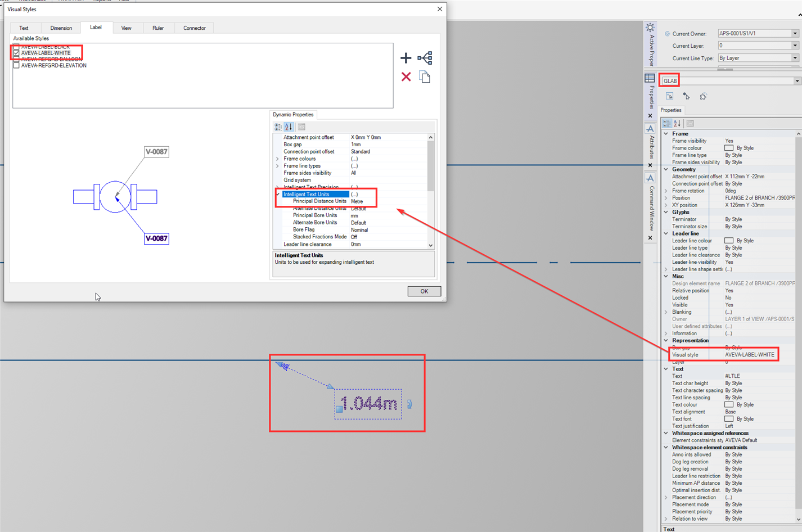Close the Attributes side panel
The image size is (802, 532).
coord(650,165)
